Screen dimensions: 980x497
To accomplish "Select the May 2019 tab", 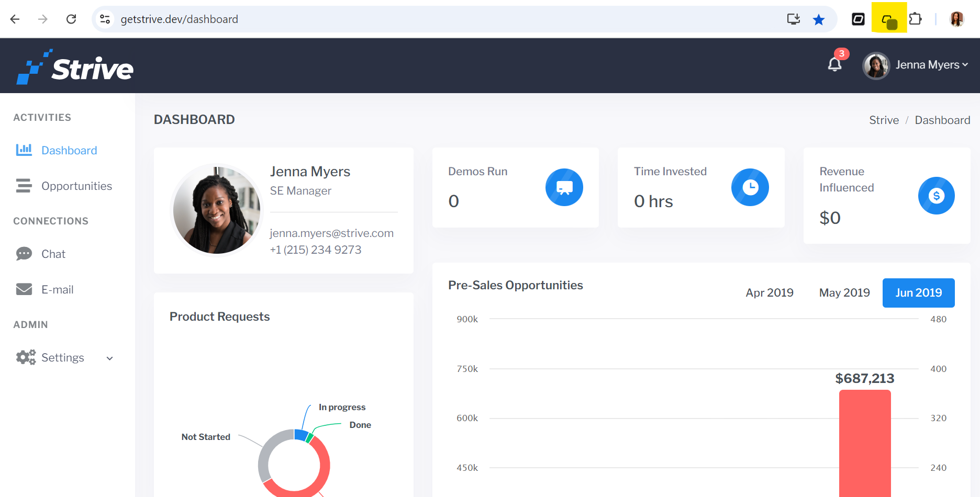I will point(844,293).
